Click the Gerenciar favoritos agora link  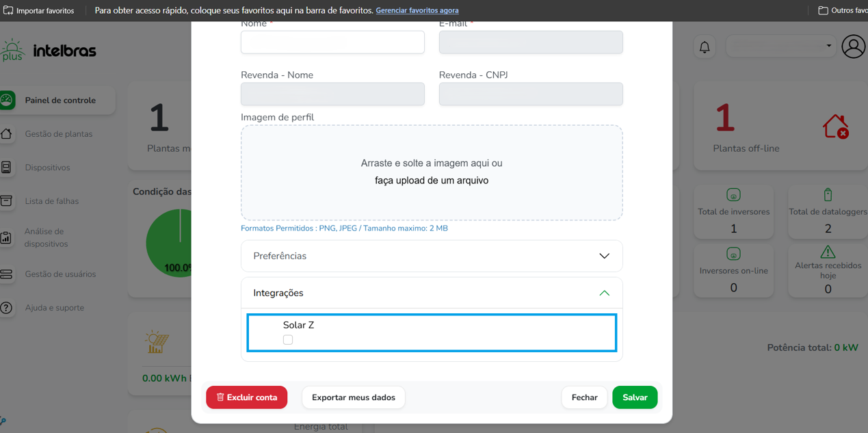pyautogui.click(x=417, y=11)
